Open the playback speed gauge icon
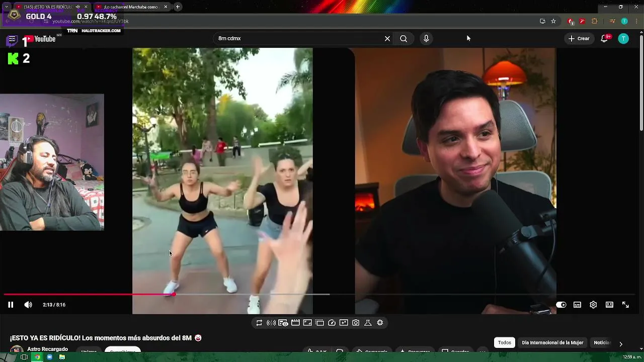The width and height of the screenshot is (644, 362). (332, 323)
